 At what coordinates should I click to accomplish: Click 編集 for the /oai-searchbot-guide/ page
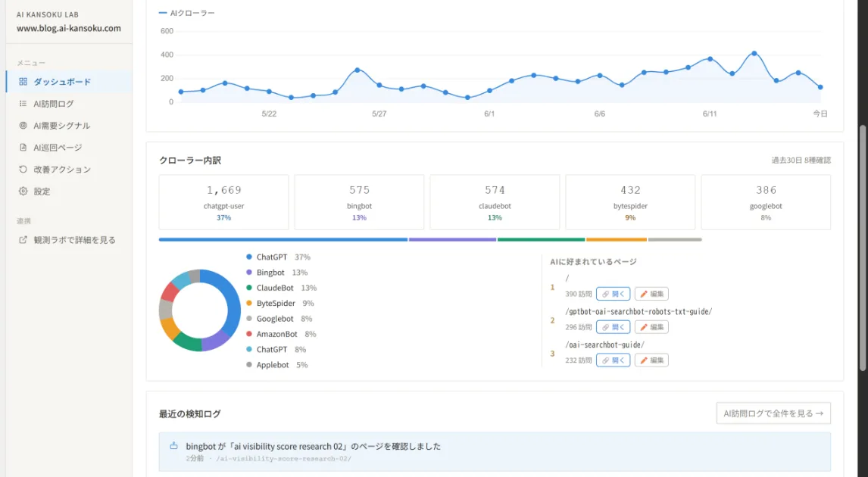click(651, 360)
